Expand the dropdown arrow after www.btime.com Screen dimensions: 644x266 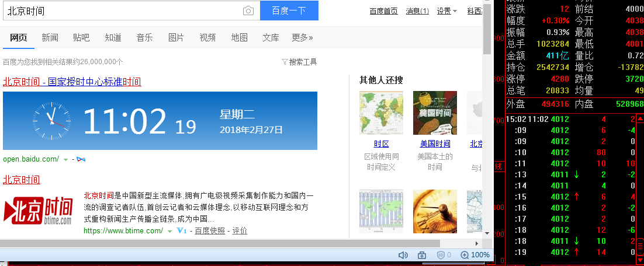click(x=169, y=231)
